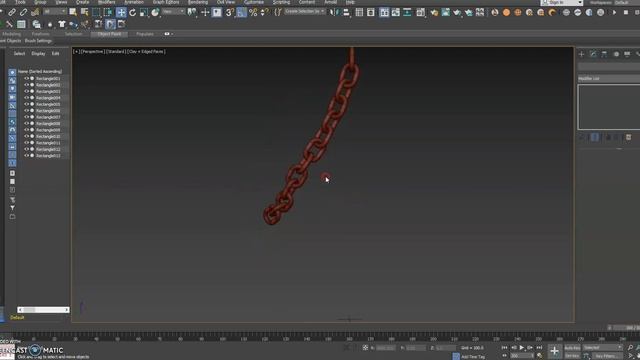Open the reference coordinate system View dropdown
Screen dimensions: 640x360
click(173, 12)
